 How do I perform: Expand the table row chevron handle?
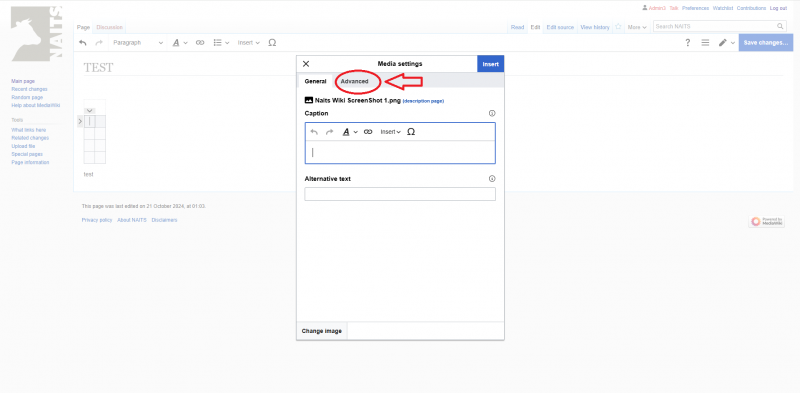tap(80, 121)
